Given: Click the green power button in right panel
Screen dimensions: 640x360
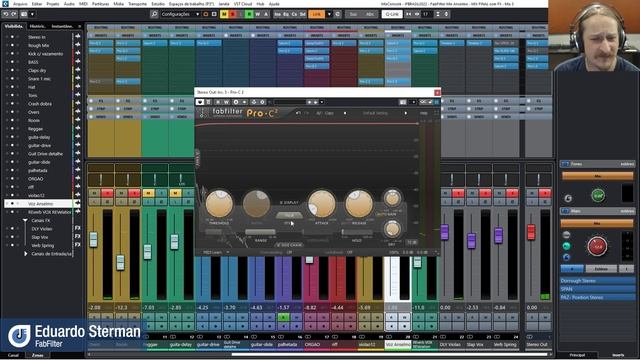Looking at the screenshot, I should (x=598, y=196).
